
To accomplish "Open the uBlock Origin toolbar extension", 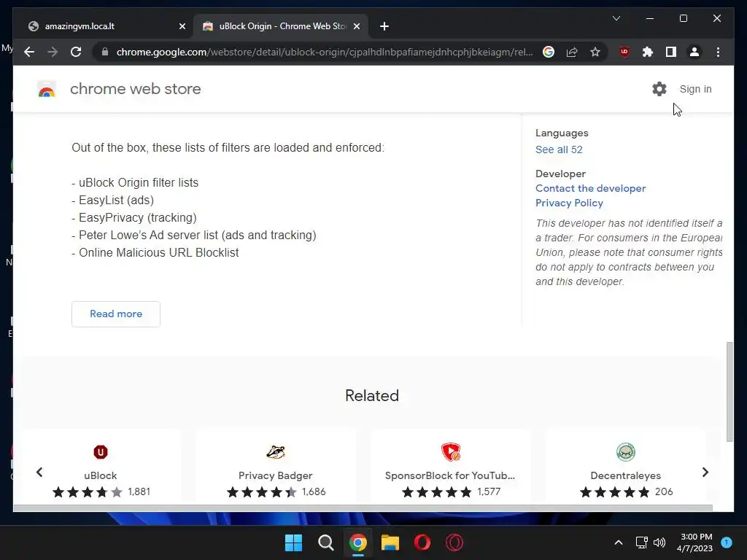I will [x=624, y=52].
